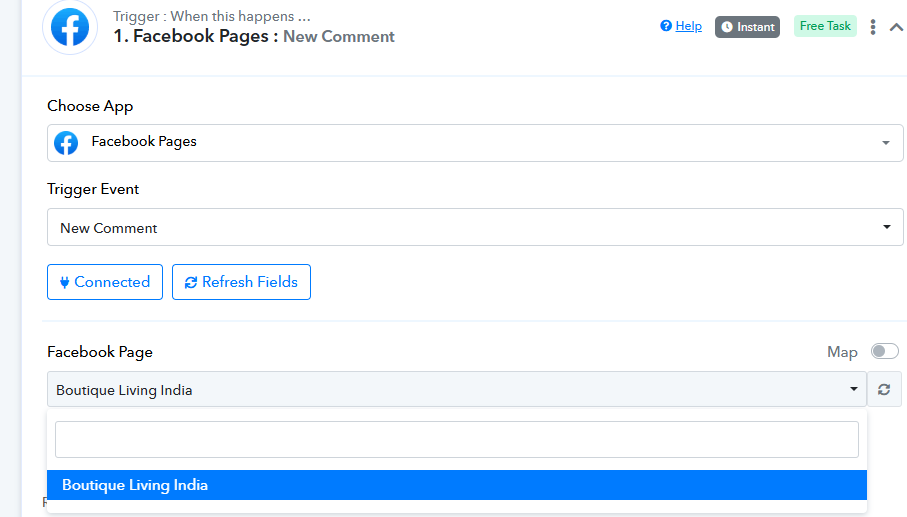Click the Connected button
Viewport: 907px width, 517px height.
(104, 282)
